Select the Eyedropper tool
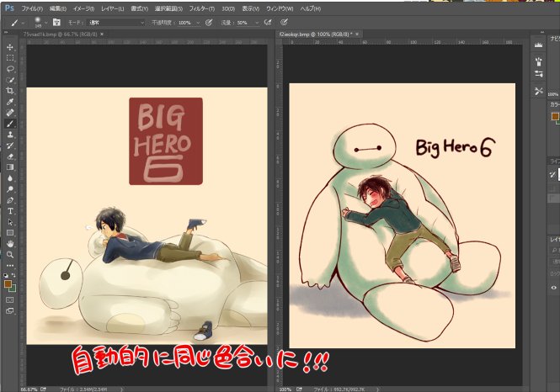Image resolution: width=560 pixels, height=392 pixels. click(x=10, y=102)
